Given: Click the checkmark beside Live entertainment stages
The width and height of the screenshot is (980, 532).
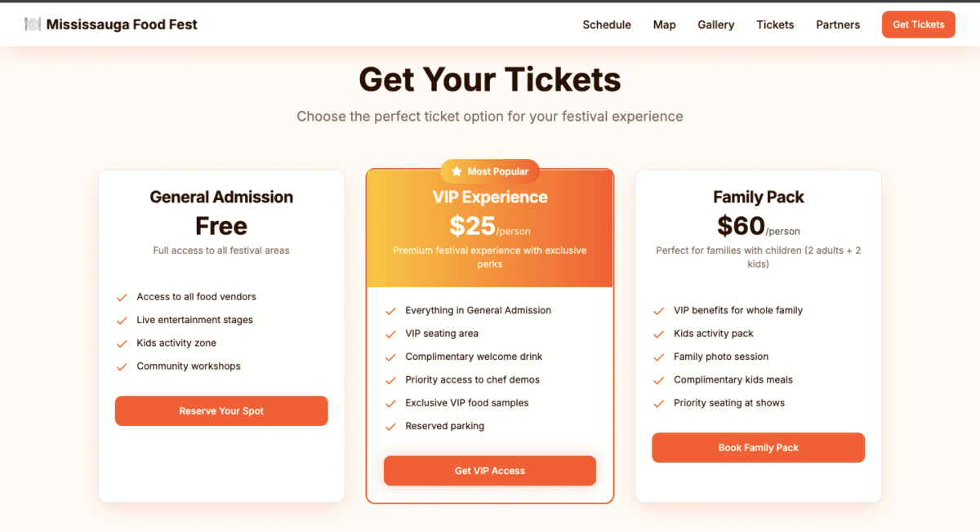Looking at the screenshot, I should pos(122,321).
